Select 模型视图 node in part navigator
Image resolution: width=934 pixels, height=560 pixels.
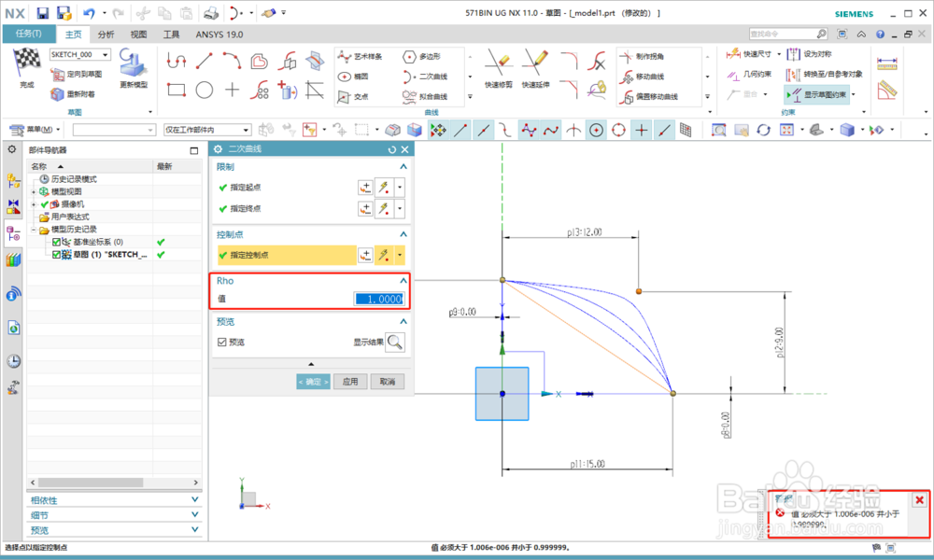pos(66,191)
